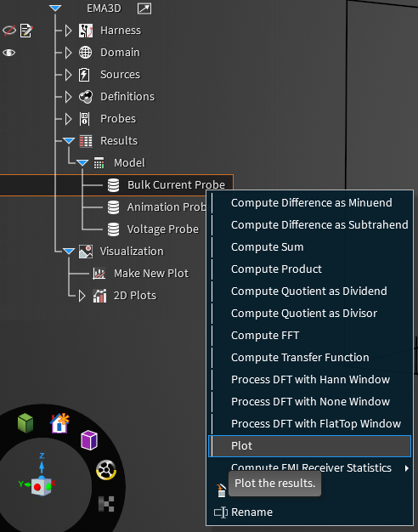Click the home view icon

pyautogui.click(x=59, y=423)
